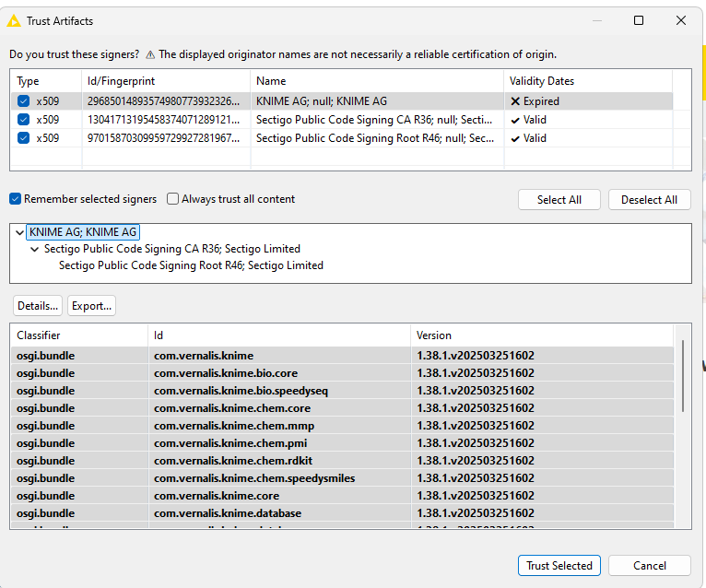This screenshot has height=588, width=706.
Task: Click the KNIME triangle icon in title bar
Action: coord(14,20)
